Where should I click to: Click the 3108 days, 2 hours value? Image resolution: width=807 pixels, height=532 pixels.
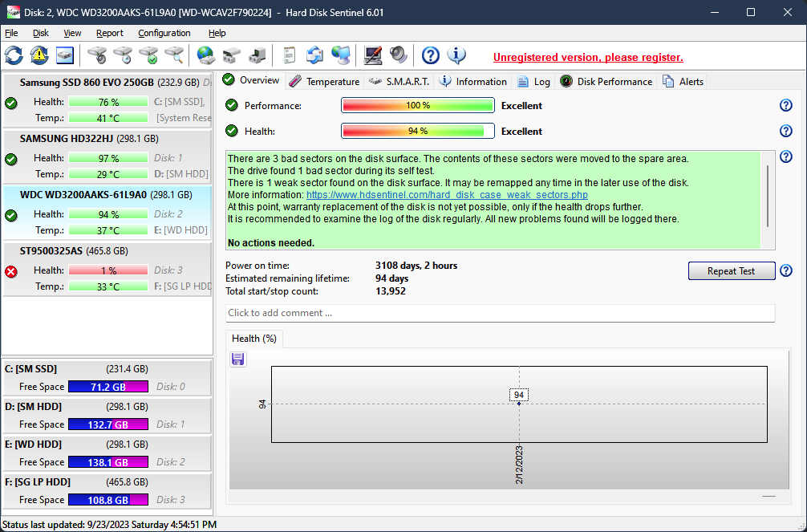416,266
